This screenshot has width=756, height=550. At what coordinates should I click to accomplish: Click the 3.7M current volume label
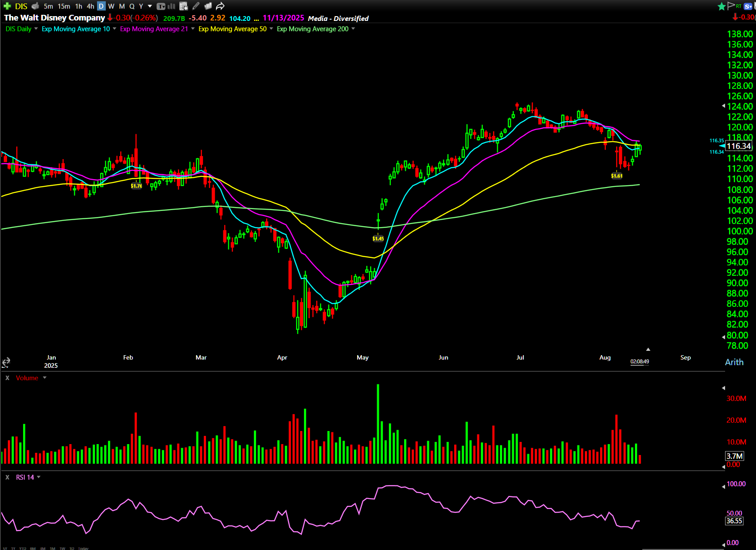734,456
